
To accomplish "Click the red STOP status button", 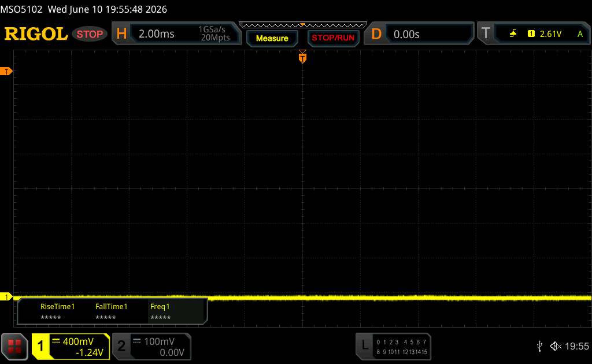I will [x=90, y=34].
